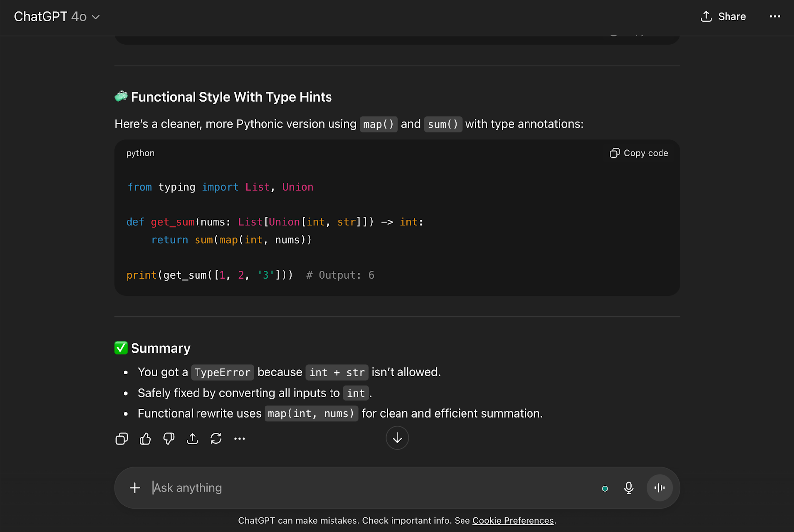Give the response a thumbs down
Image resolution: width=794 pixels, height=532 pixels.
pyautogui.click(x=169, y=439)
